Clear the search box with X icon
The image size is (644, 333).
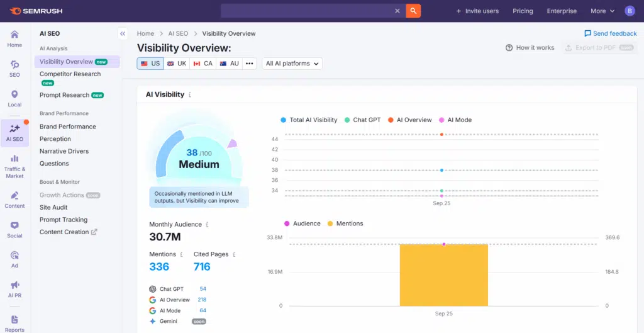click(397, 11)
